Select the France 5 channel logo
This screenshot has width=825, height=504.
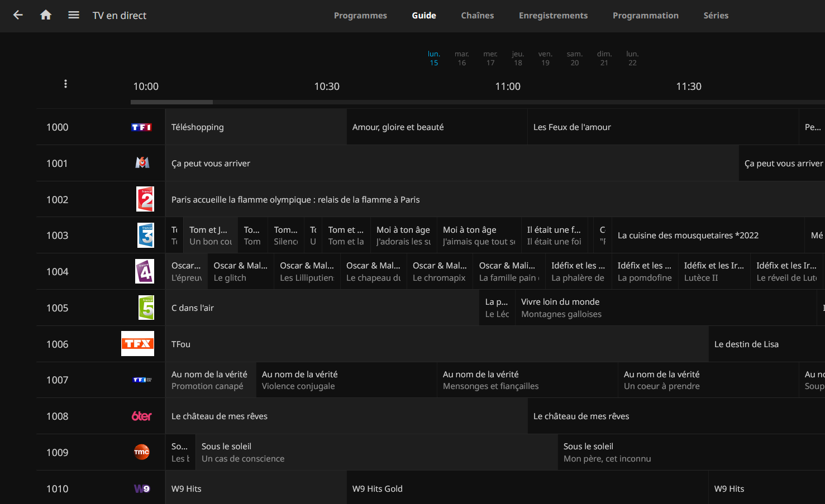[146, 308]
